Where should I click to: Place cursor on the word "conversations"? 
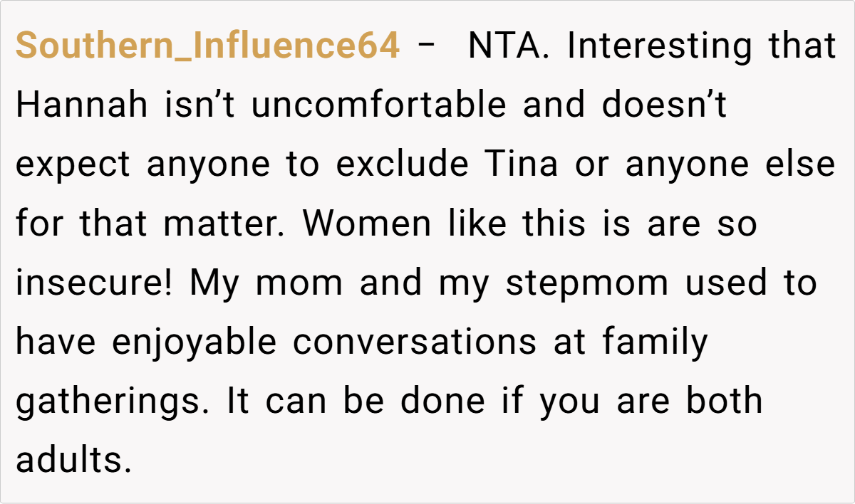tap(415, 342)
